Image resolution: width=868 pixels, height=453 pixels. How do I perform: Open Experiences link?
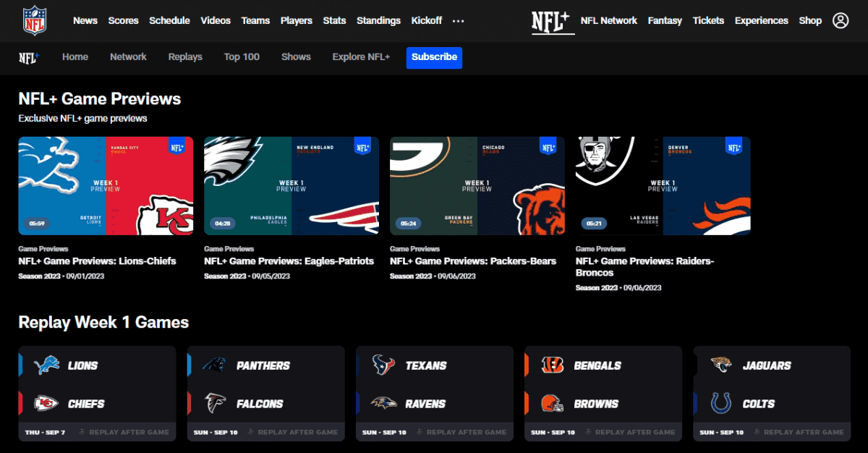click(762, 20)
